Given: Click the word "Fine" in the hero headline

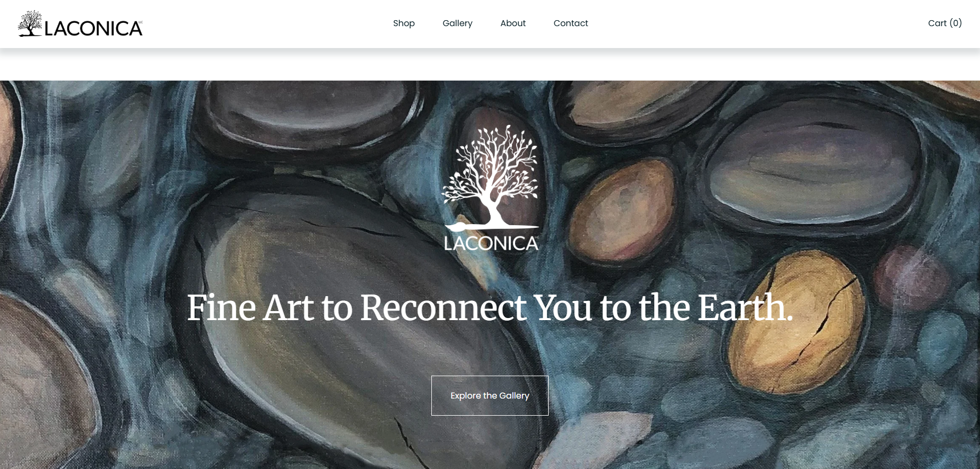Looking at the screenshot, I should [x=221, y=308].
